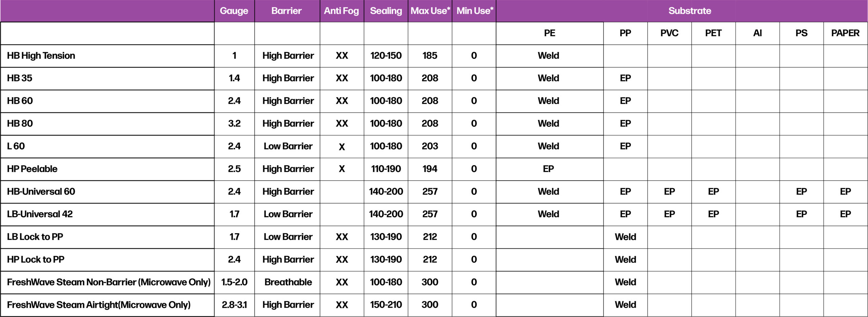Click the 194 max use value
Image resolution: width=868 pixels, height=317 pixels.
tap(430, 169)
